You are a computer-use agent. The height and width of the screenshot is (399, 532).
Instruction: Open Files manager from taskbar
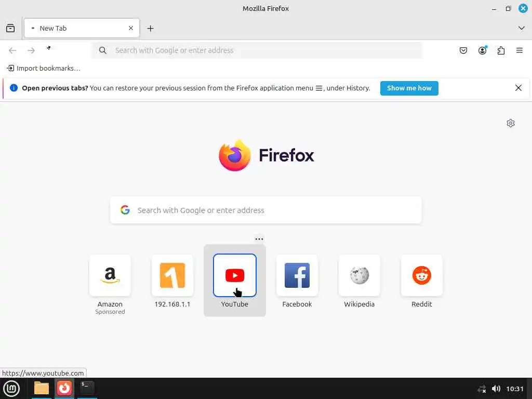[42, 388]
